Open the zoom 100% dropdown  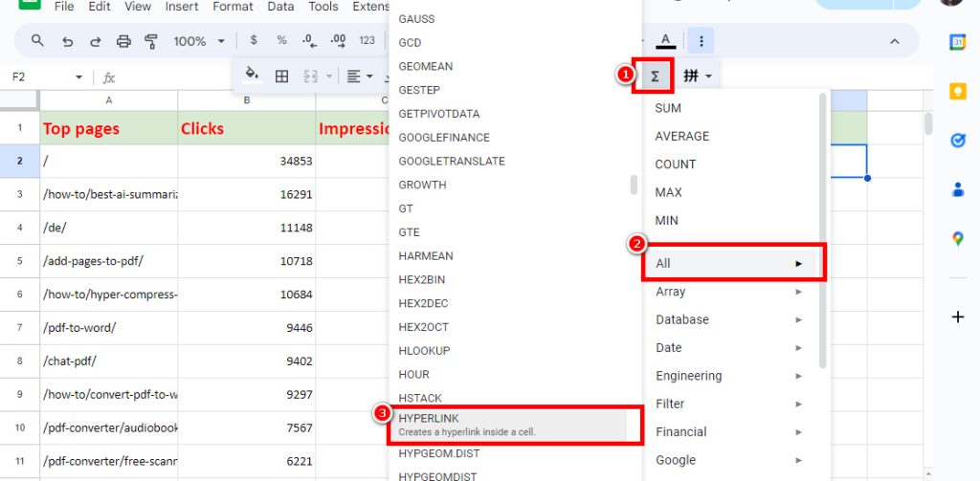199,41
